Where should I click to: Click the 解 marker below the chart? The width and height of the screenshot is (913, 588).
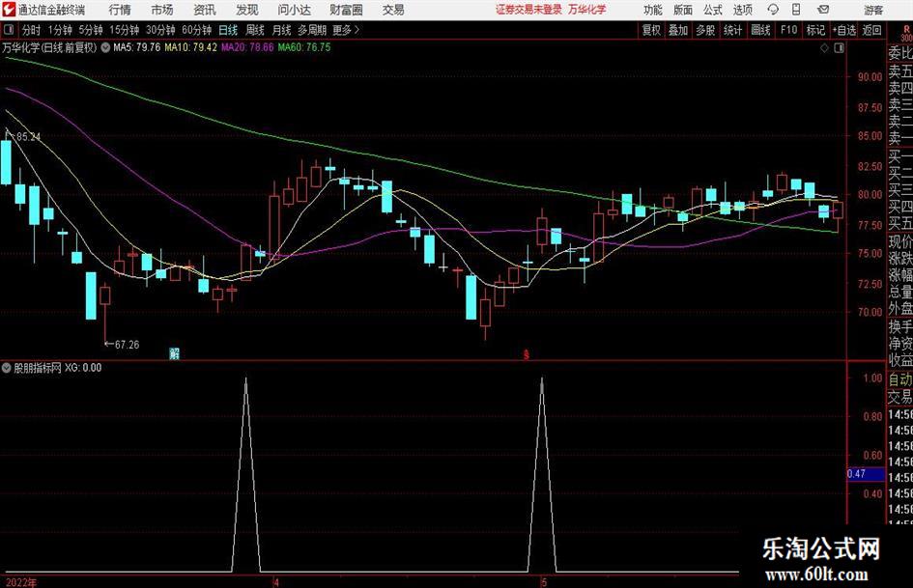coord(174,352)
